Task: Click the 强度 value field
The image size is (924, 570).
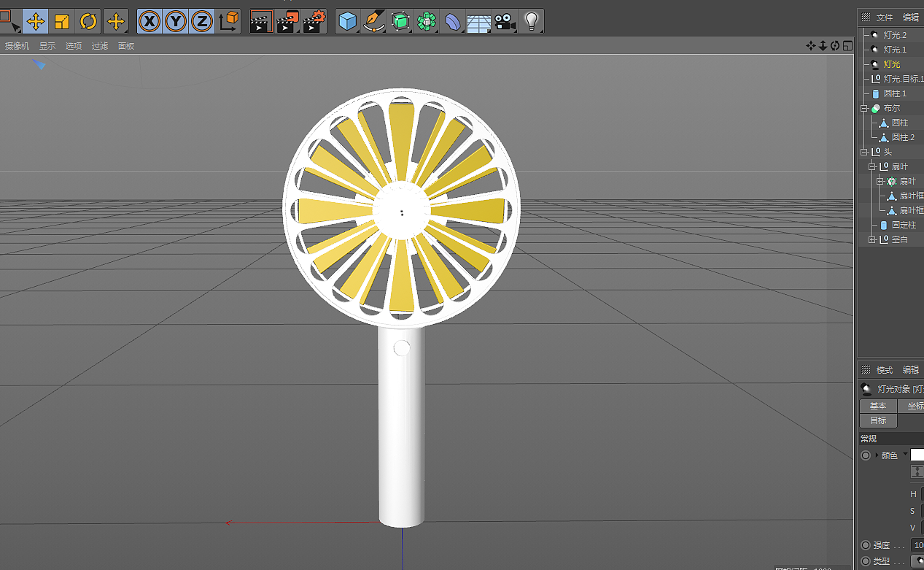Action: pyautogui.click(x=917, y=545)
